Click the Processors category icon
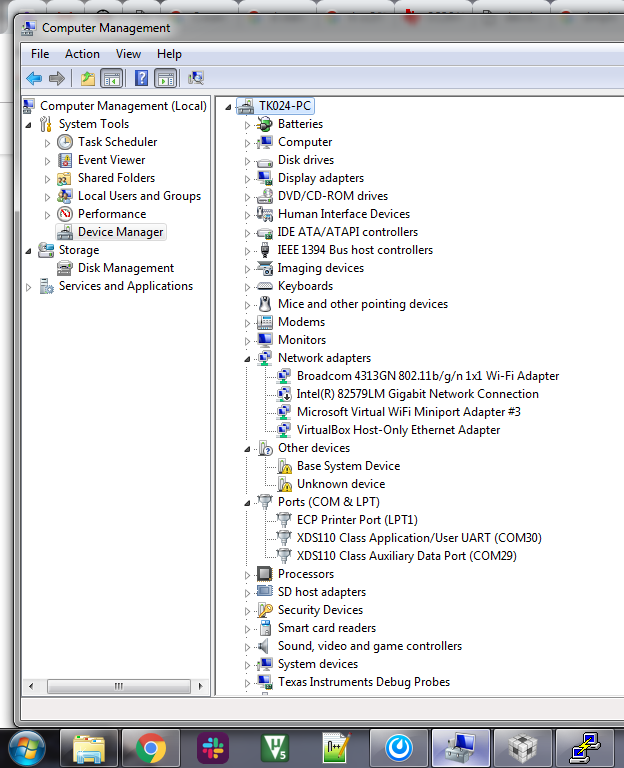624x768 pixels. click(x=264, y=574)
